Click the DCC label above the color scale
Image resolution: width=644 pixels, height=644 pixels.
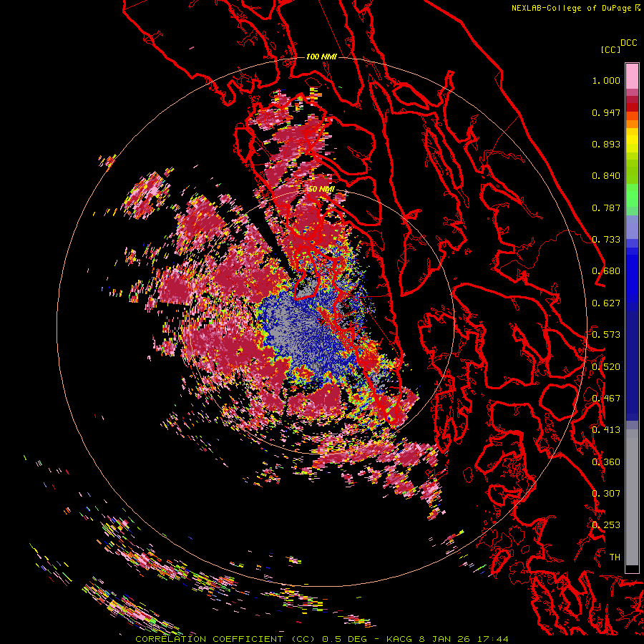pos(629,43)
